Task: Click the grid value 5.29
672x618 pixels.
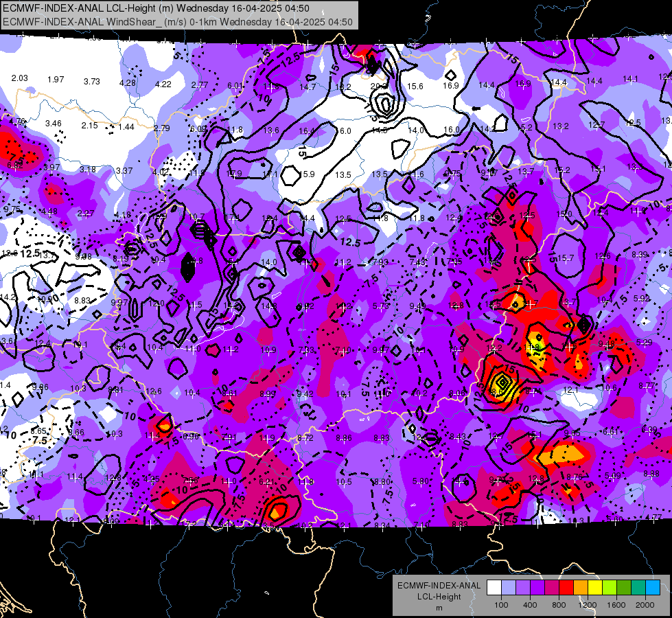Action: click(644, 342)
